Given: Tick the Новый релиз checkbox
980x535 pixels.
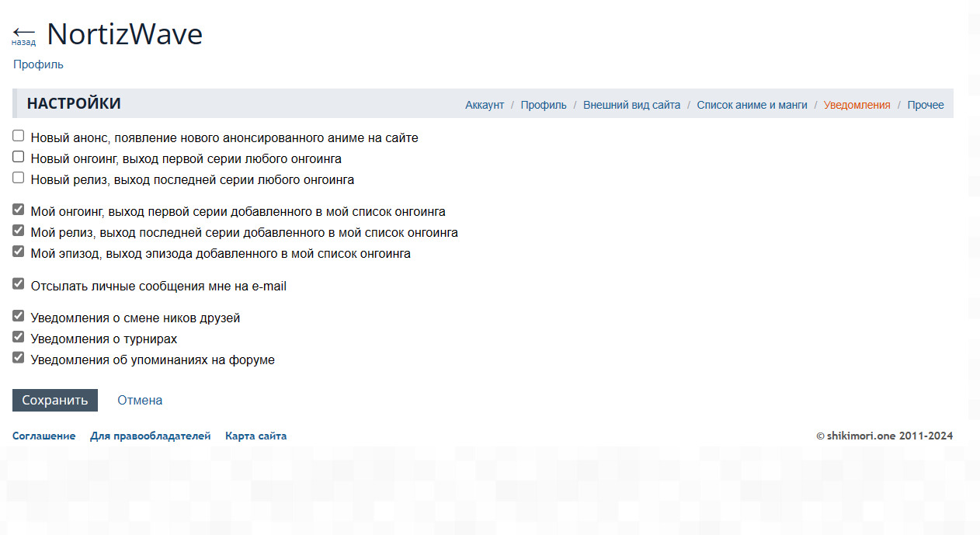Looking at the screenshot, I should click(x=19, y=178).
